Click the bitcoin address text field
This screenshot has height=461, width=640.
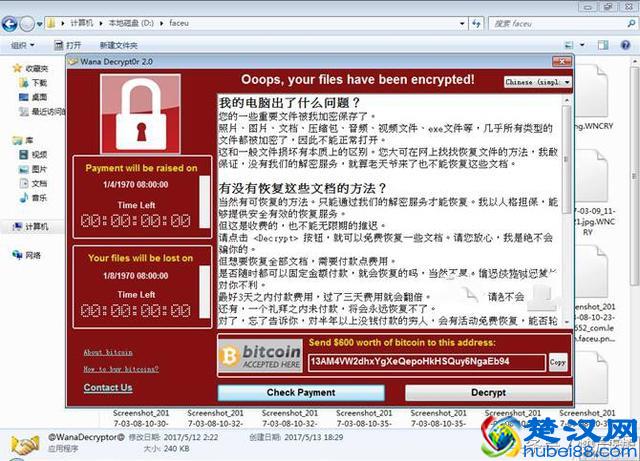[427, 362]
